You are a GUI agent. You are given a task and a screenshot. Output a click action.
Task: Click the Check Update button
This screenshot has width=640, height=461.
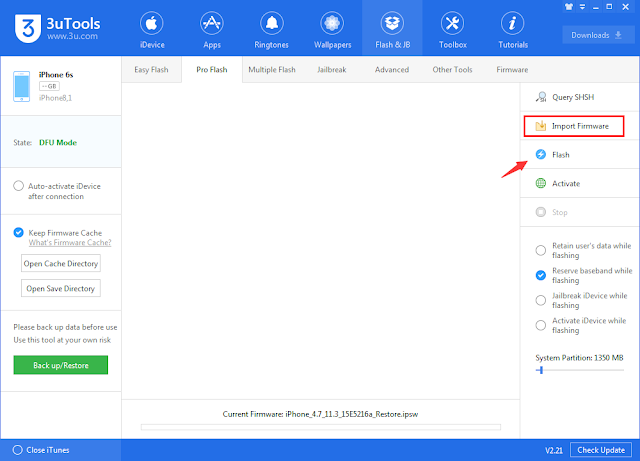click(x=601, y=450)
